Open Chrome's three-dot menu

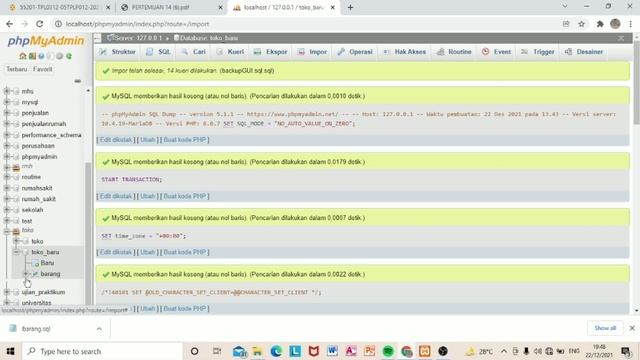(631, 24)
